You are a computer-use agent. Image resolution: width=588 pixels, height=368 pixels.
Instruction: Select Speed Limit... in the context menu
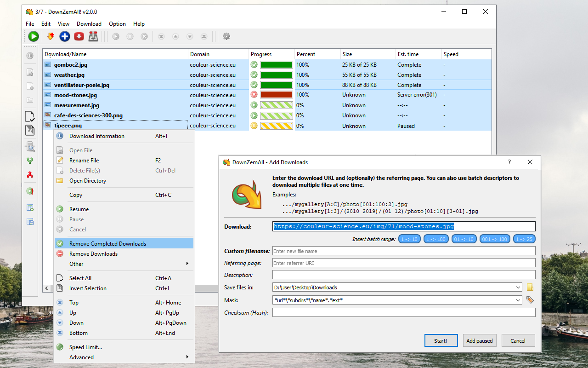(124, 347)
